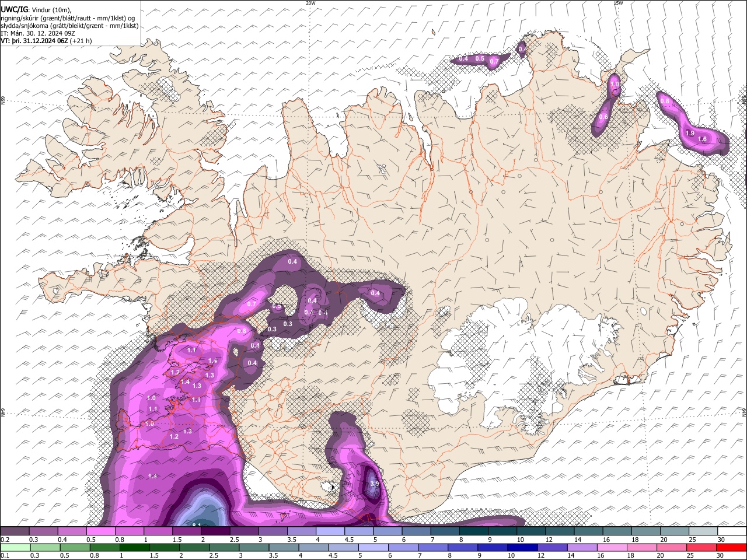Click the 1.6 precipitation value off the east coast
The image size is (747, 560).
click(703, 139)
